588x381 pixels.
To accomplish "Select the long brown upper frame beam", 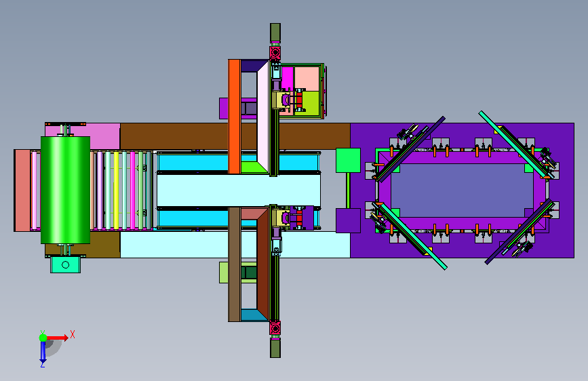I will pos(235,136).
